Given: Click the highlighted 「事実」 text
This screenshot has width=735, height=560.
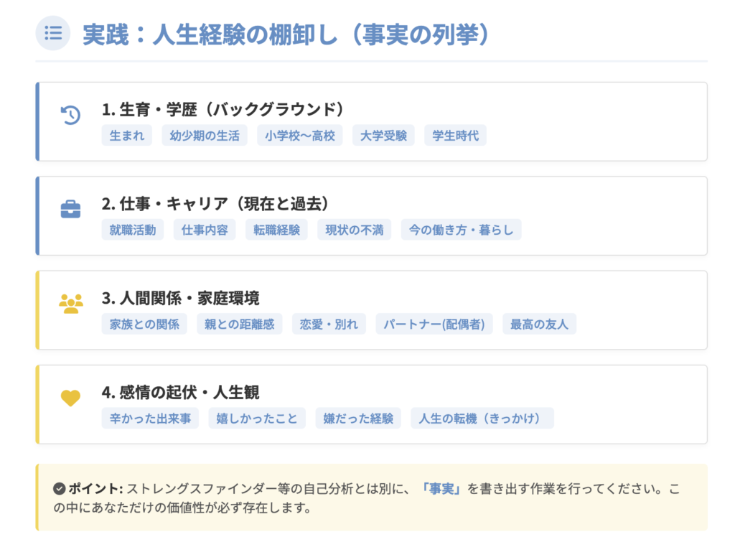Looking at the screenshot, I should [441, 489].
